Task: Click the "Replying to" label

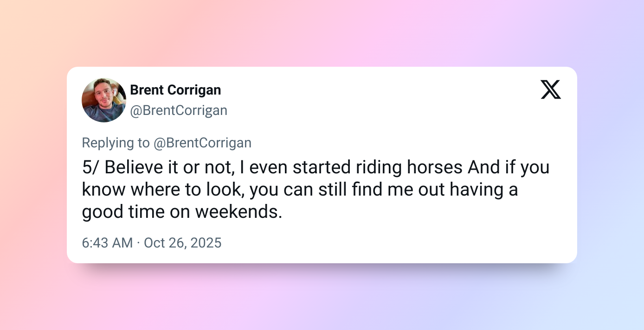Action: coord(116,143)
